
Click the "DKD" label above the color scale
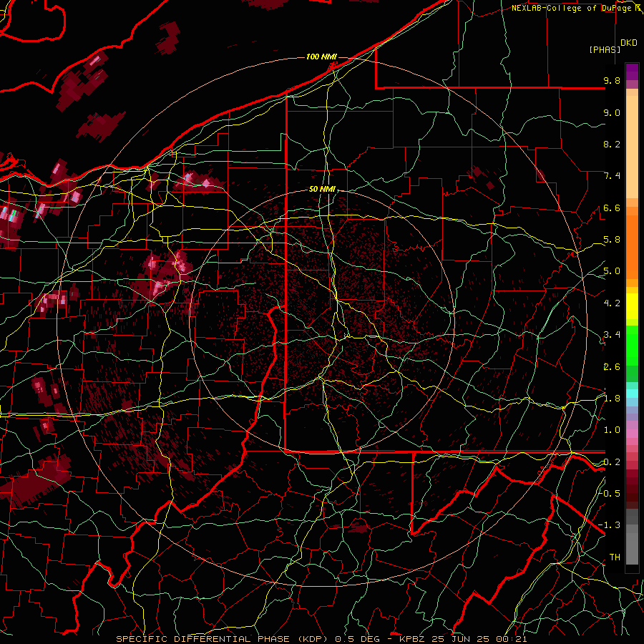pos(628,42)
